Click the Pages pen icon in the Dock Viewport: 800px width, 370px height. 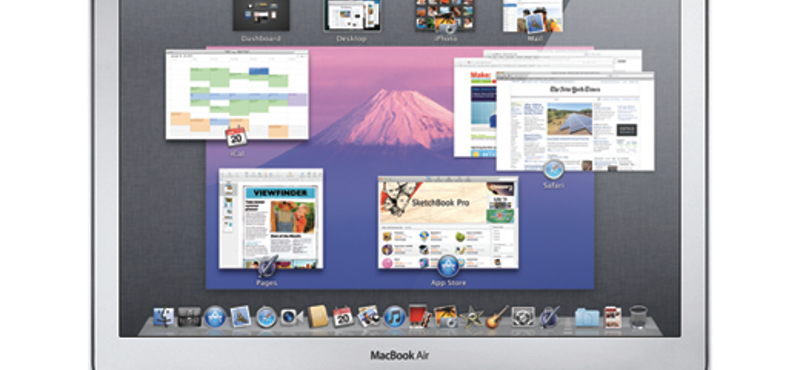549,317
